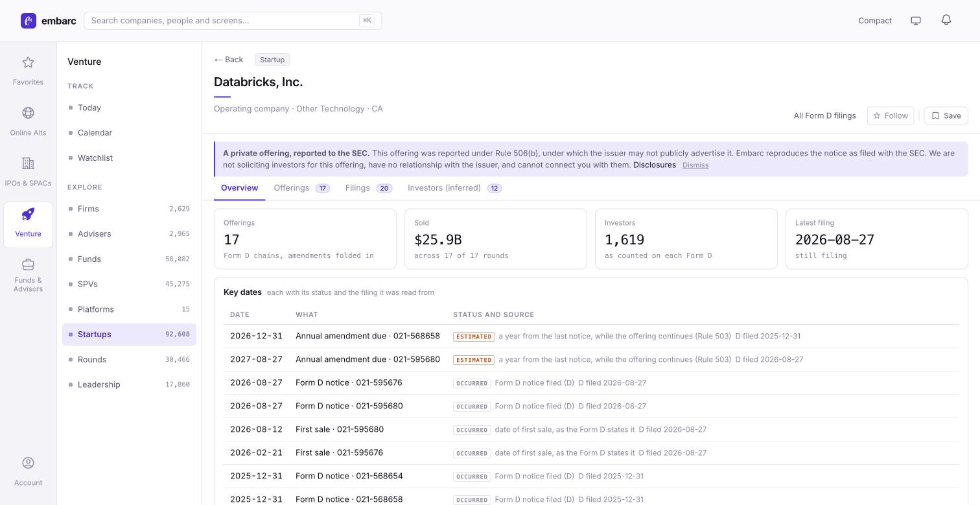Click 'Annual amendment due · 021-568658' row
This screenshot has height=505, width=980.
pos(591,336)
